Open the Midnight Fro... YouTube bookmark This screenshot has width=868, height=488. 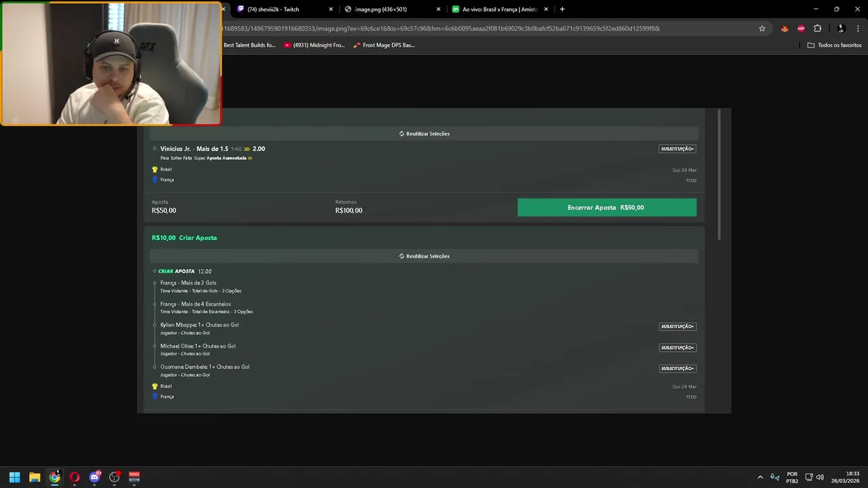pyautogui.click(x=314, y=45)
